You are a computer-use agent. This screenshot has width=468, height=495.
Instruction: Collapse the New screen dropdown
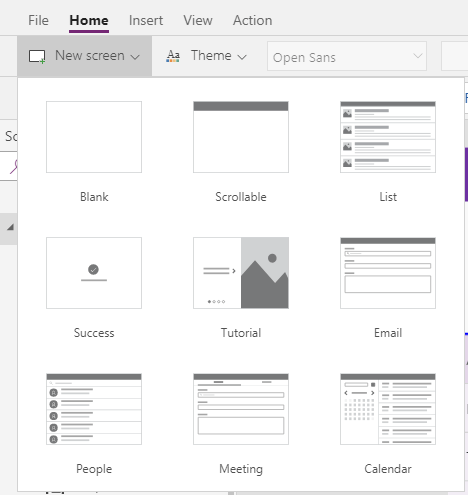(85, 56)
